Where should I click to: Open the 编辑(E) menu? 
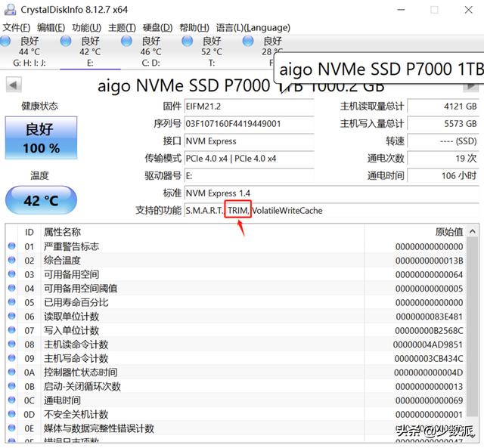[x=51, y=28]
